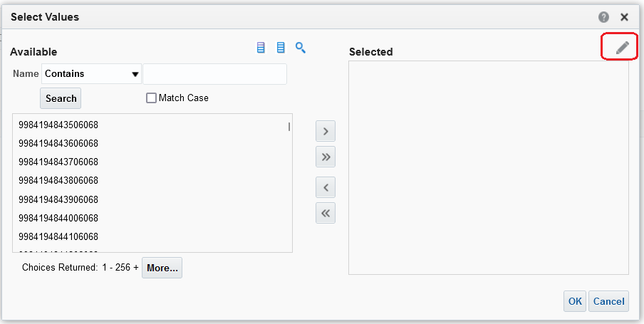This screenshot has width=644, height=324.
Task: Open the help question mark icon
Action: pyautogui.click(x=604, y=17)
